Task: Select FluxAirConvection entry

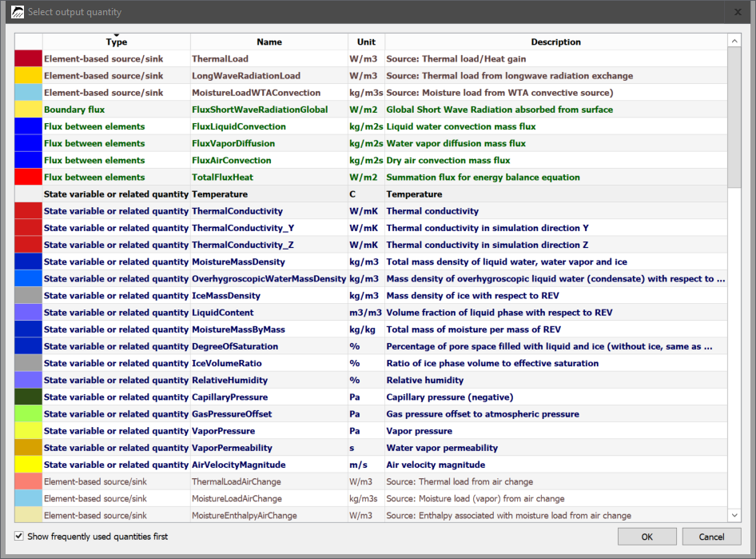Action: point(269,160)
